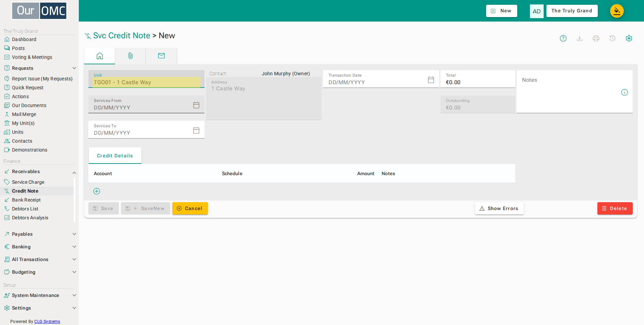
Task: Open the attachments paperclip tab
Action: pyautogui.click(x=131, y=56)
